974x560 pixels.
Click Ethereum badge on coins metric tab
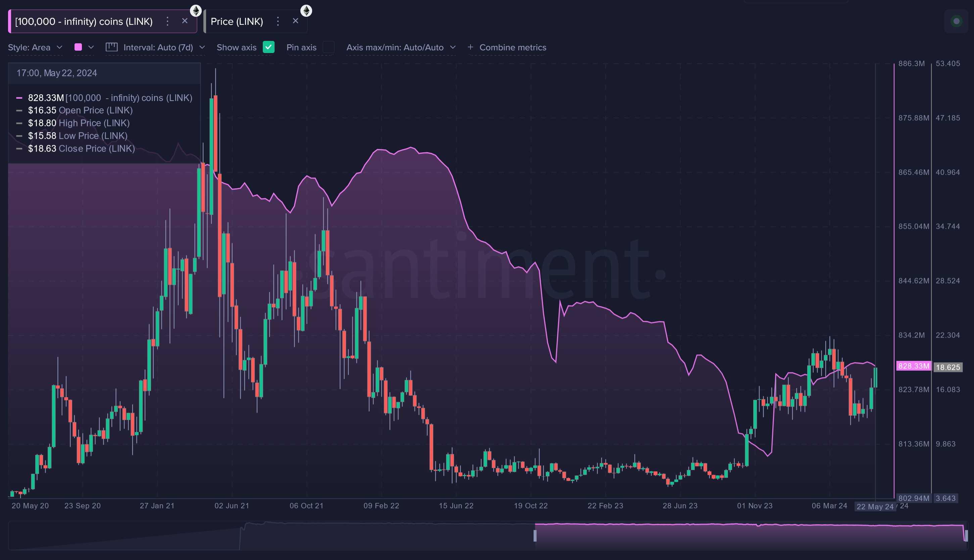pyautogui.click(x=196, y=10)
